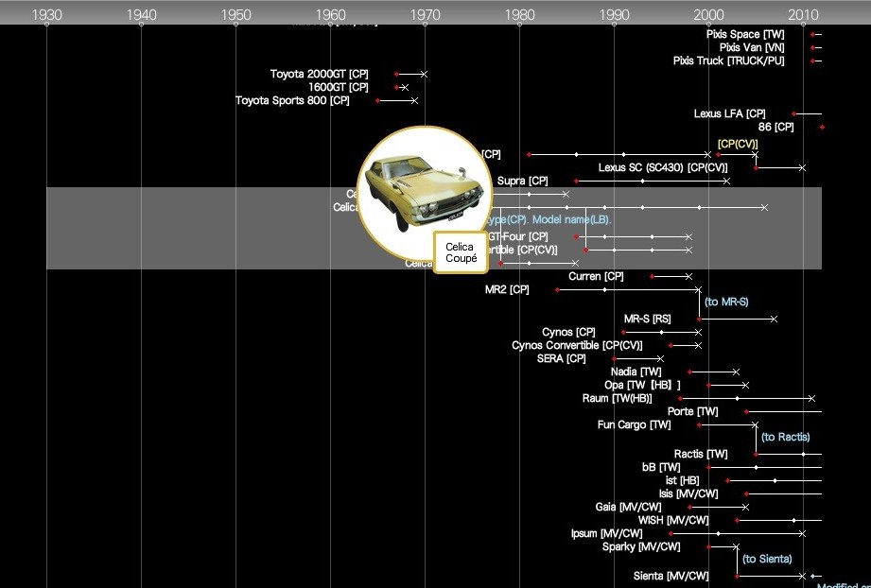This screenshot has height=588, width=871.
Task: Click the red dot beginning the bB timeline
Action: [x=708, y=468]
